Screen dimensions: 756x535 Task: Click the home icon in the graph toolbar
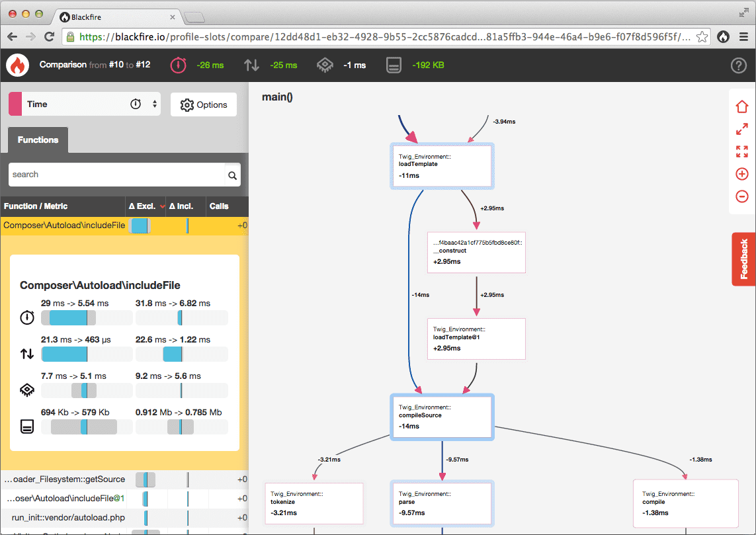click(x=741, y=106)
